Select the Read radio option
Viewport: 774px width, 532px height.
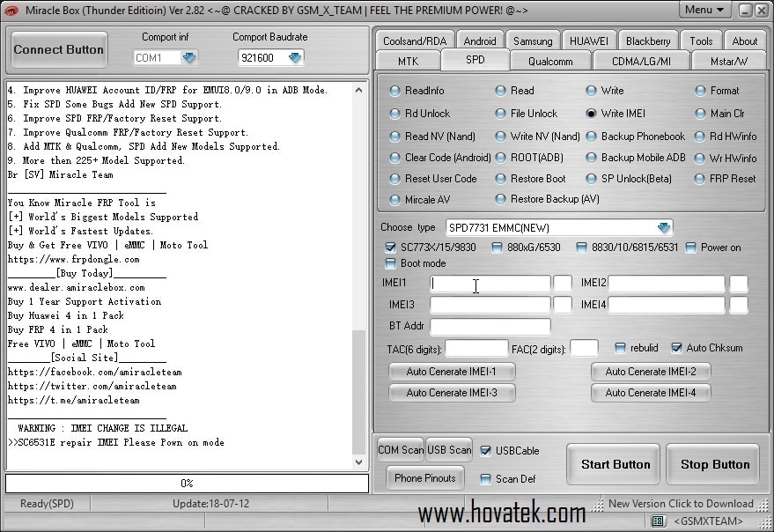pos(515,91)
